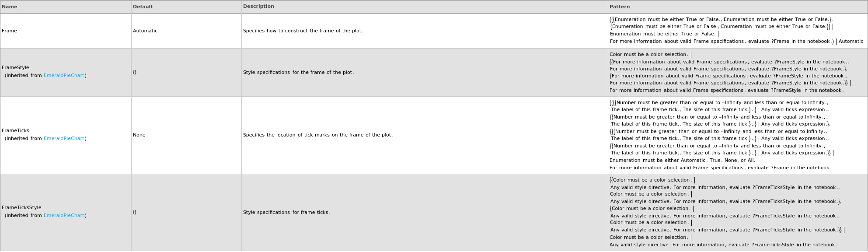Viewport: 868px width, 252px height.
Task: Open EmeraldPieChart link in the FrameStyle row
Action: click(64, 75)
